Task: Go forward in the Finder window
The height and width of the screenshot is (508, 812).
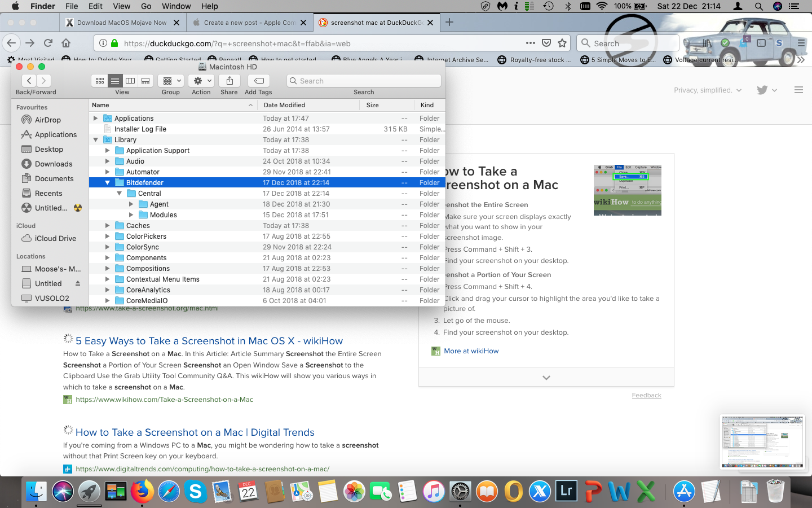Action: tap(43, 81)
